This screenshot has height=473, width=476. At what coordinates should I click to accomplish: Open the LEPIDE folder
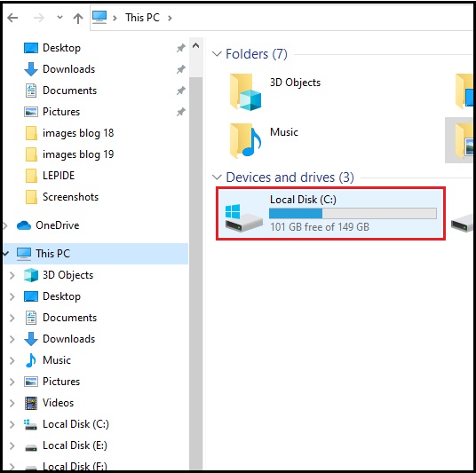tap(50, 176)
